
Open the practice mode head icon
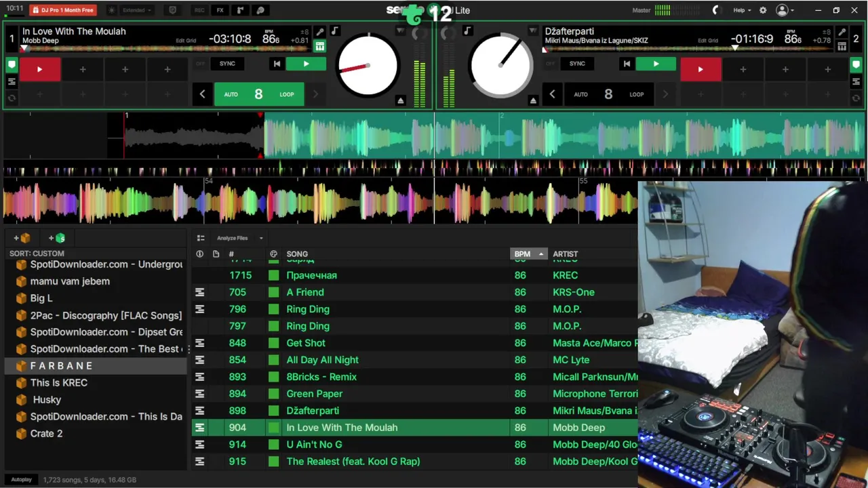click(260, 10)
